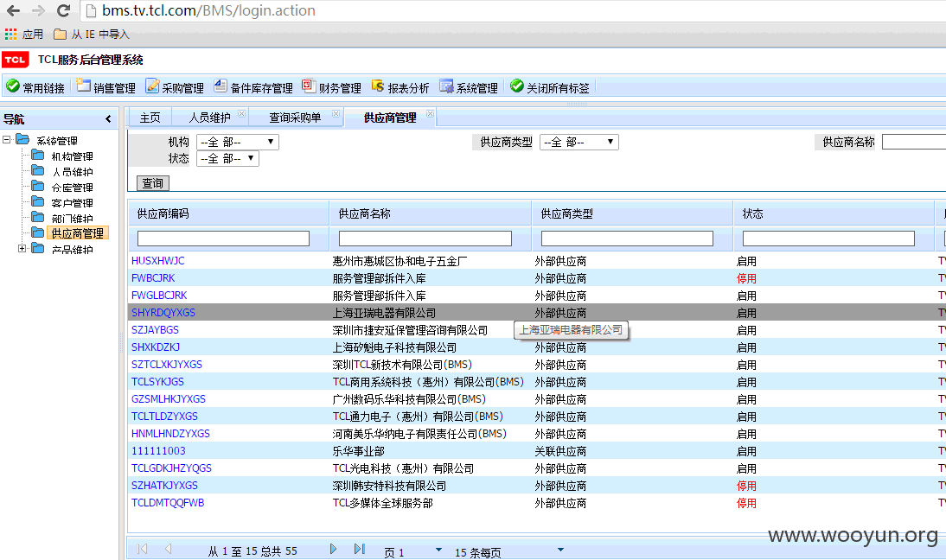Switch to the 主页 tab

click(150, 118)
